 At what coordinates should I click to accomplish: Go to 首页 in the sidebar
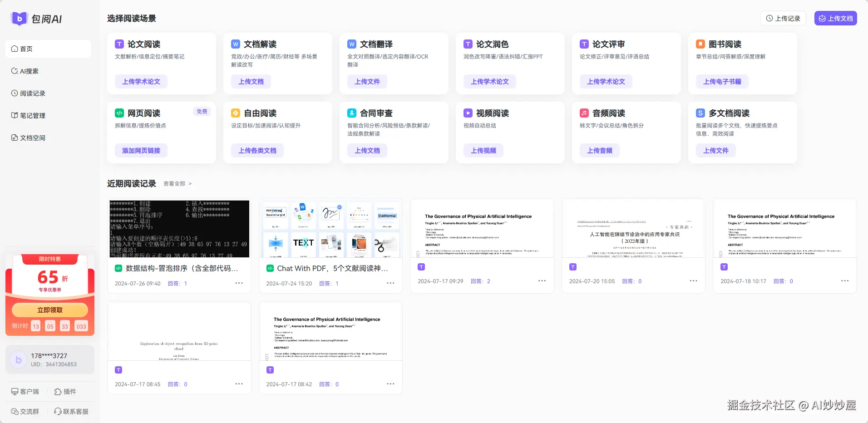[48, 49]
